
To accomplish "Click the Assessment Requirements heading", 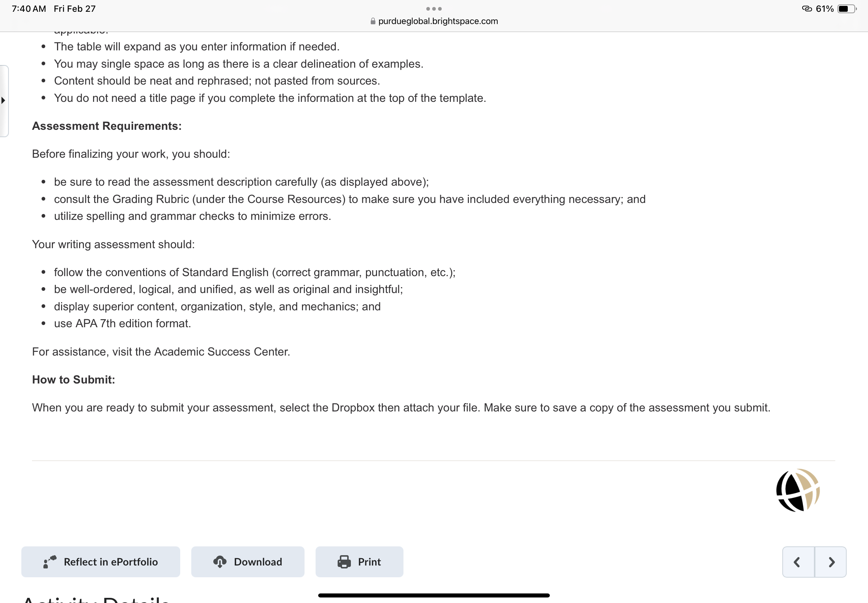I will (x=107, y=126).
